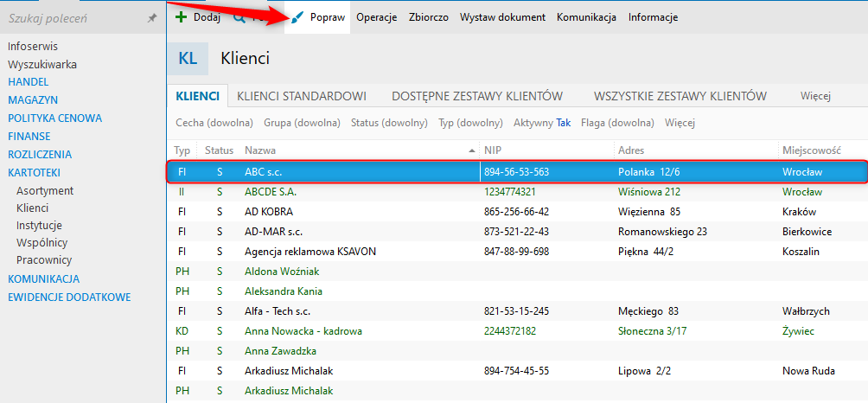This screenshot has width=868, height=403.
Task: Switch to the KLIENCI tab
Action: click(x=198, y=96)
